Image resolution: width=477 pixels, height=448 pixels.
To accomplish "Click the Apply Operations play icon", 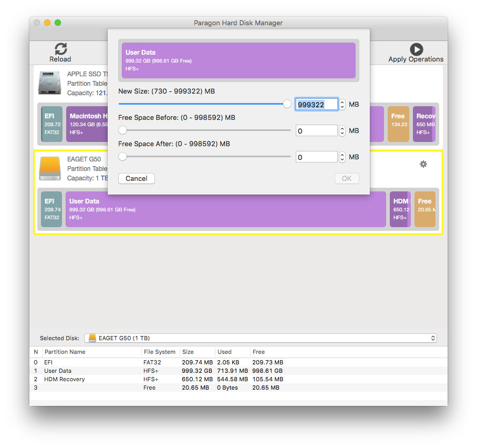I will tap(416, 49).
